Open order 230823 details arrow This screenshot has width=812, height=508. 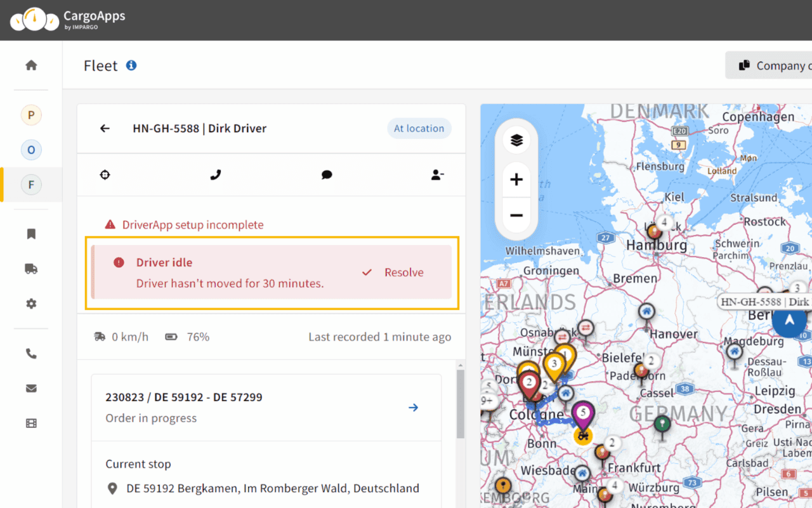[x=413, y=408]
